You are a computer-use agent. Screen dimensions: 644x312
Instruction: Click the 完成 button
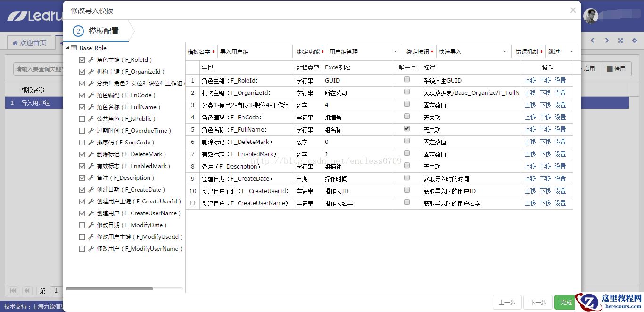click(566, 303)
